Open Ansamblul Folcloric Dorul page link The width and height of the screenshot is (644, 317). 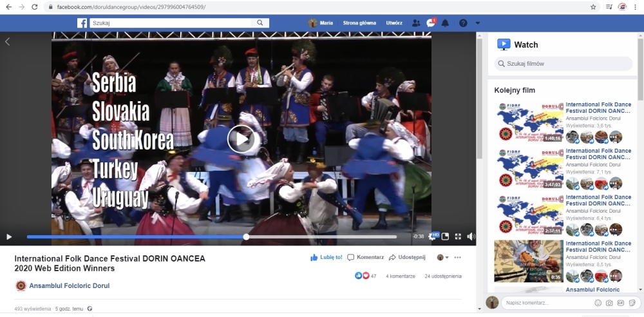click(69, 286)
